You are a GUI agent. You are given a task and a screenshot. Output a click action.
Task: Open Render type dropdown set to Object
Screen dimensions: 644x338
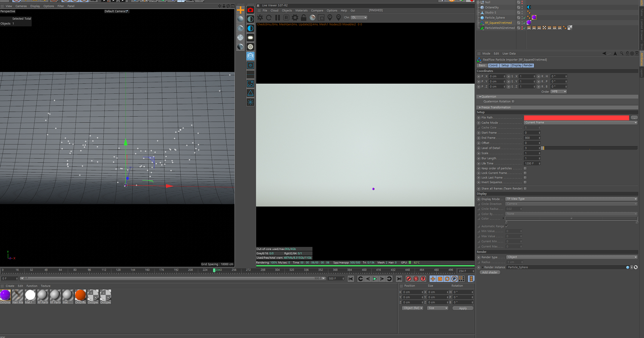pos(572,257)
